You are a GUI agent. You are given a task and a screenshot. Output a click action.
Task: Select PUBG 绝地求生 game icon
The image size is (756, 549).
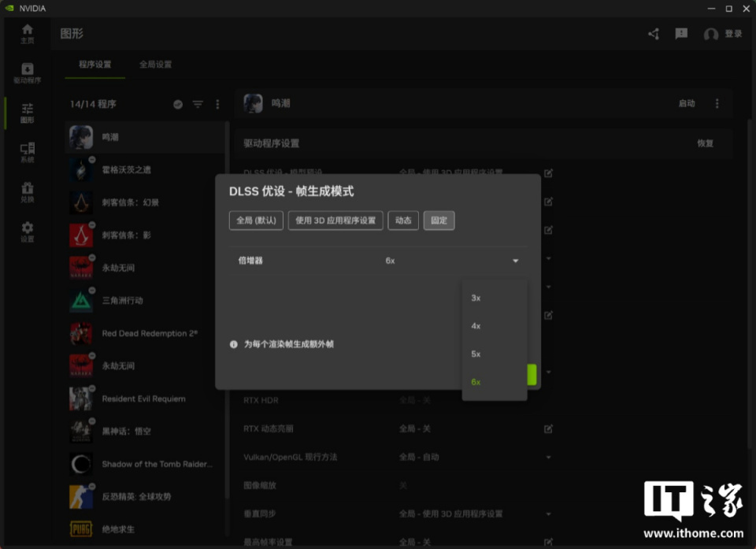click(81, 529)
